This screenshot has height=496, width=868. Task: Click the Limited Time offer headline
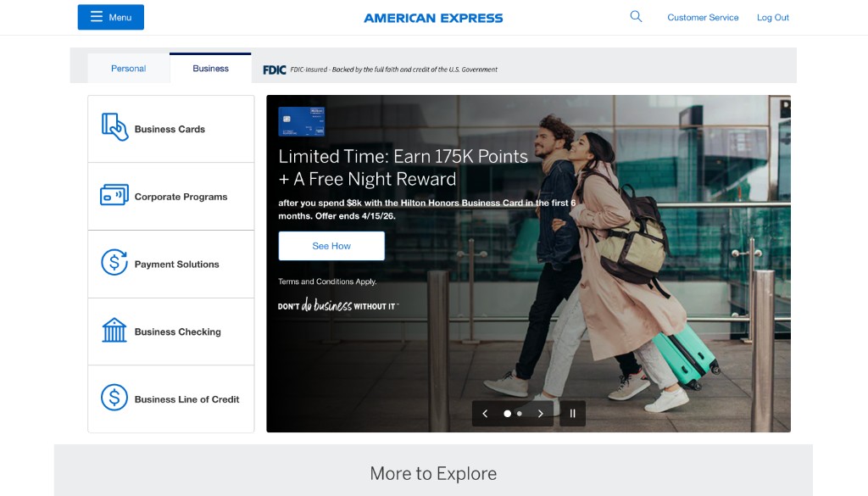tap(403, 167)
